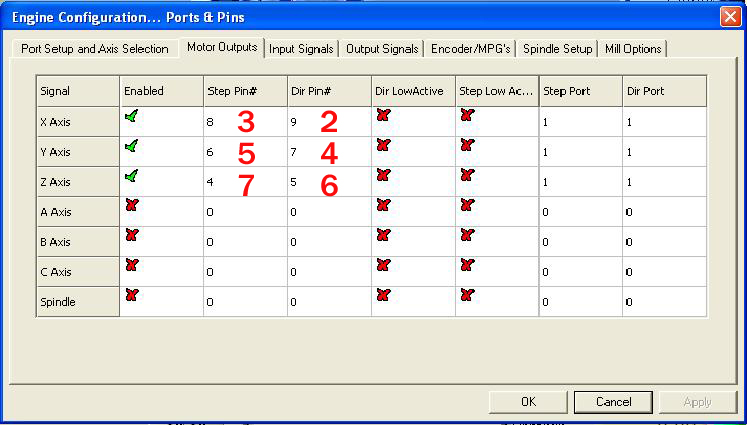747x425 pixels.
Task: Open the Spindle Setup tab
Action: coord(558,48)
